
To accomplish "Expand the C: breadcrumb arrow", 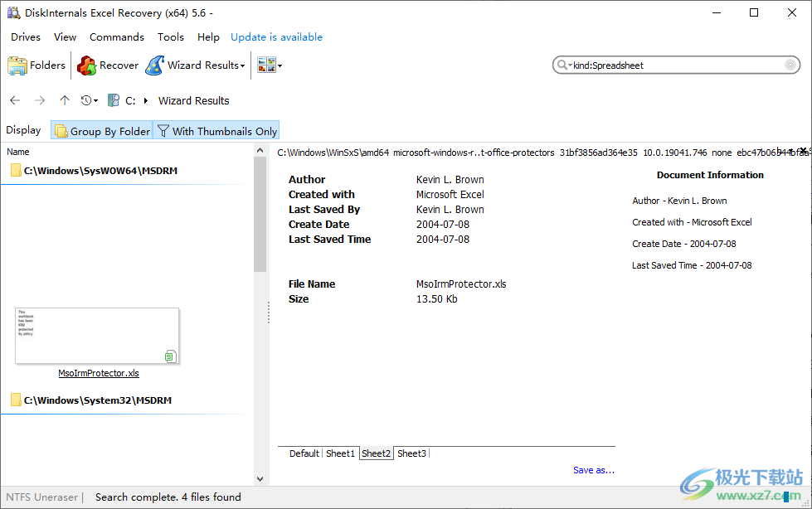I will pyautogui.click(x=146, y=100).
